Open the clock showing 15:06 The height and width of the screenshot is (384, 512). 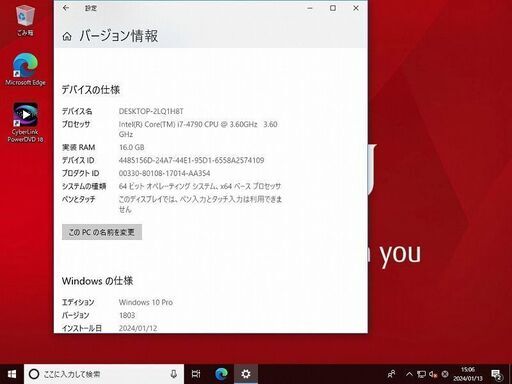pos(468,374)
